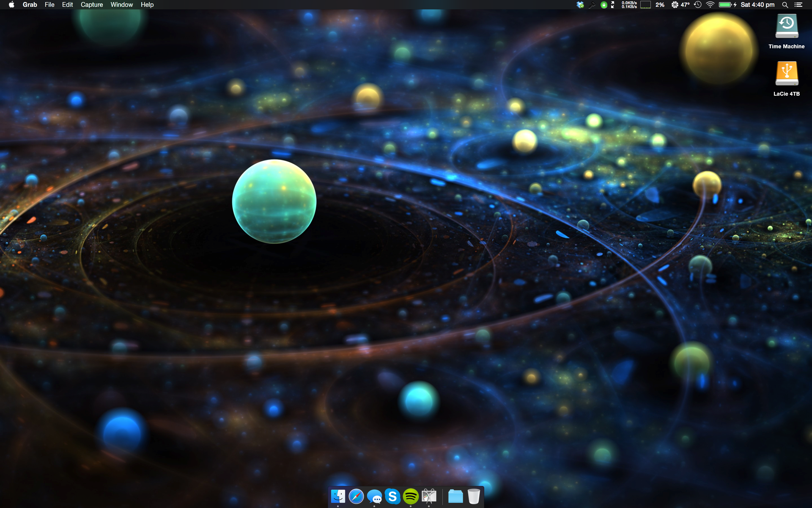This screenshot has width=812, height=508.
Task: Open Messages app in the Dock
Action: (x=375, y=497)
